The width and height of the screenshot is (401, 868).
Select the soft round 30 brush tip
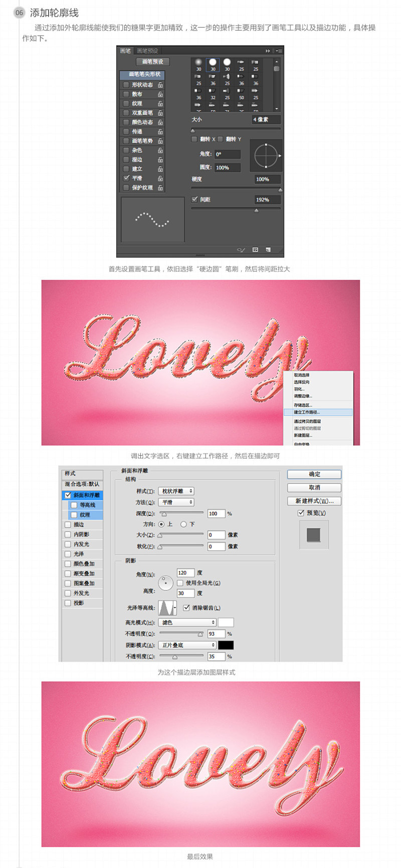pyautogui.click(x=198, y=65)
